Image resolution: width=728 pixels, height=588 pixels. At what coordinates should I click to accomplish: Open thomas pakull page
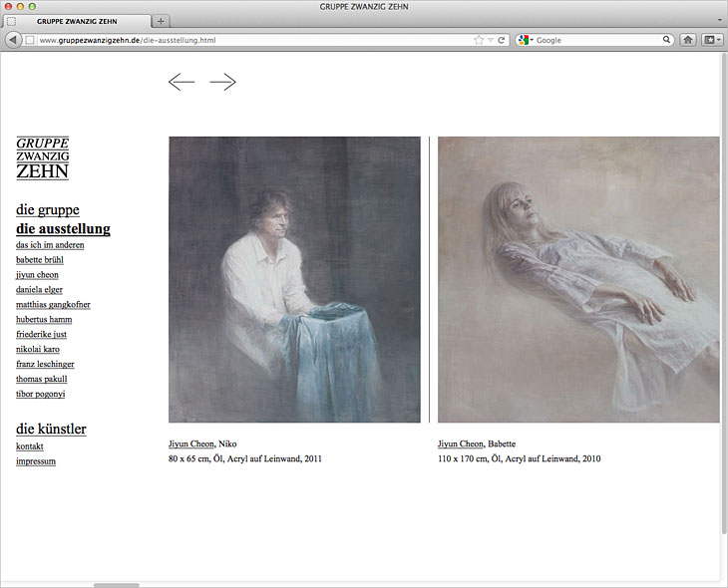42,379
